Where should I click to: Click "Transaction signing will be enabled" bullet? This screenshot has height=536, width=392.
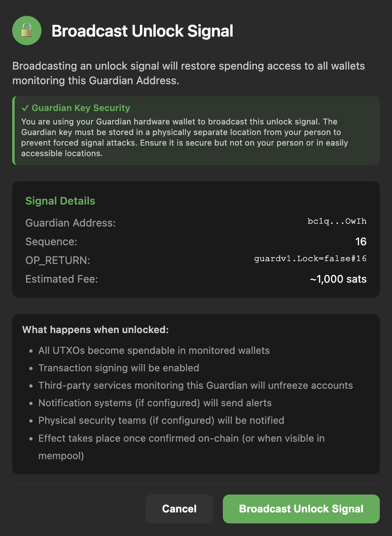point(119,368)
